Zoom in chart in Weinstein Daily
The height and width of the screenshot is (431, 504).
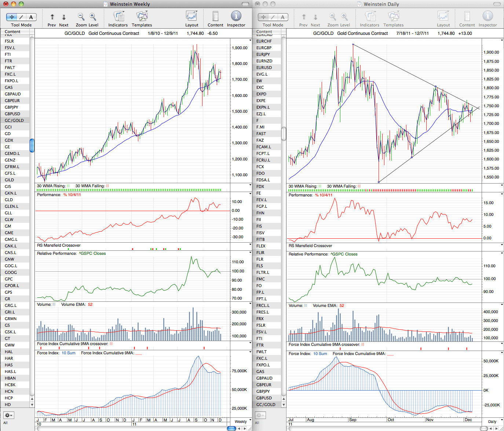(344, 17)
